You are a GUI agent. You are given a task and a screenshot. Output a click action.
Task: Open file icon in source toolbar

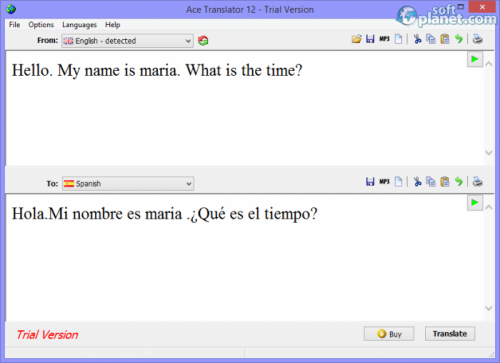tap(356, 39)
